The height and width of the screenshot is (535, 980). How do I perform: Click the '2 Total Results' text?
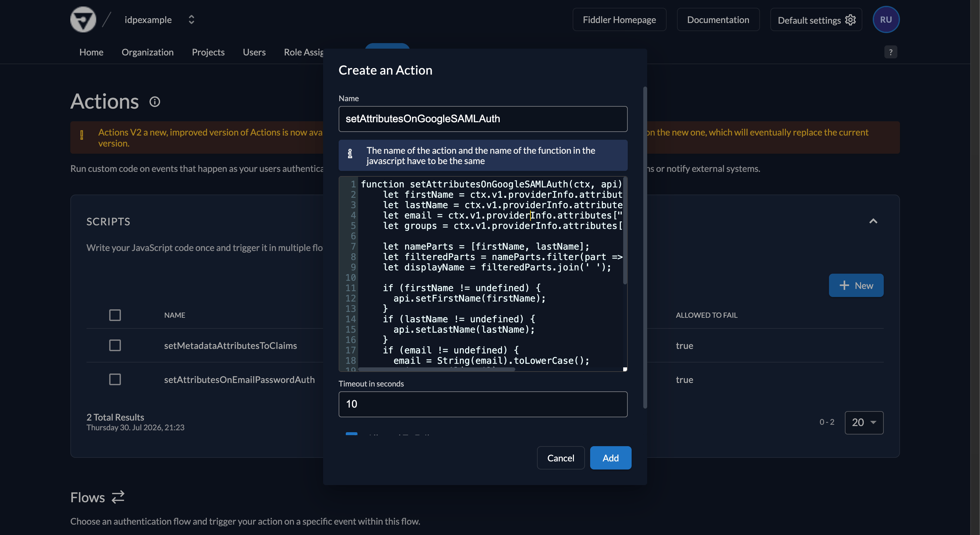point(115,417)
